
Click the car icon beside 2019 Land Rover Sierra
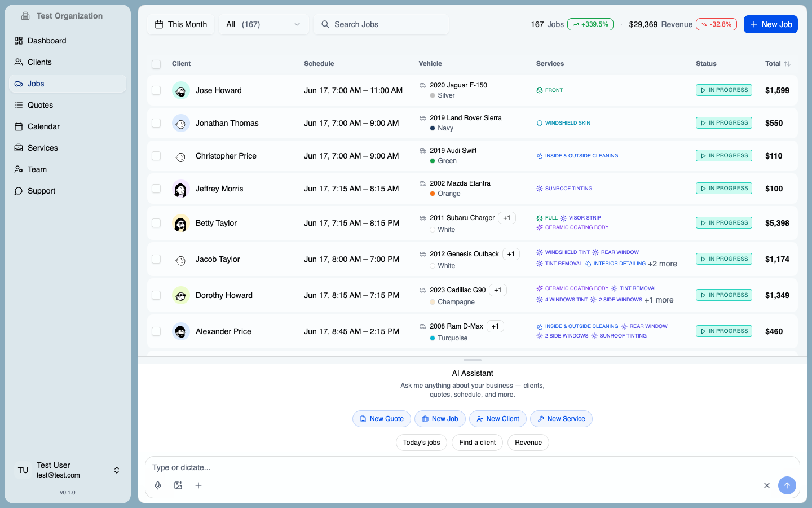(423, 118)
